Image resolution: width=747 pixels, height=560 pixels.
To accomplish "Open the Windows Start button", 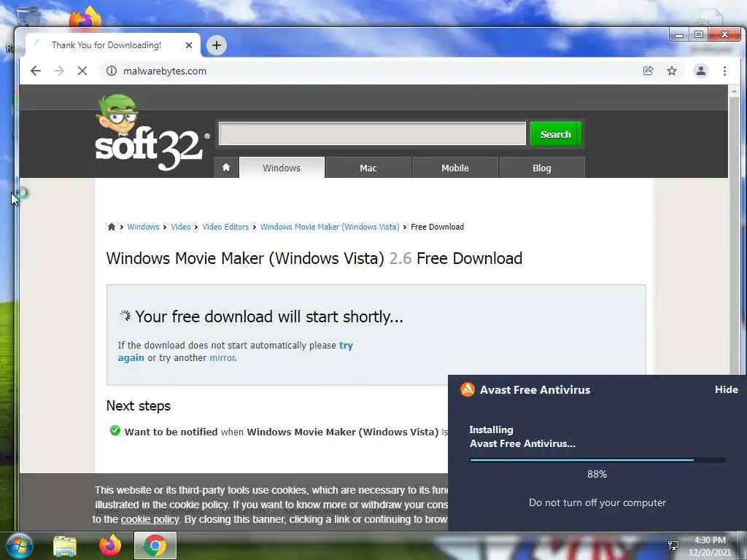I will coord(20,545).
